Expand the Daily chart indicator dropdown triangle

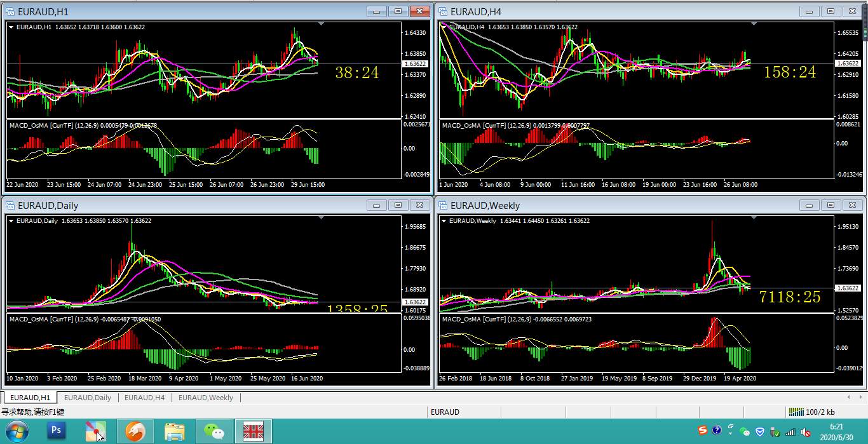pos(11,220)
